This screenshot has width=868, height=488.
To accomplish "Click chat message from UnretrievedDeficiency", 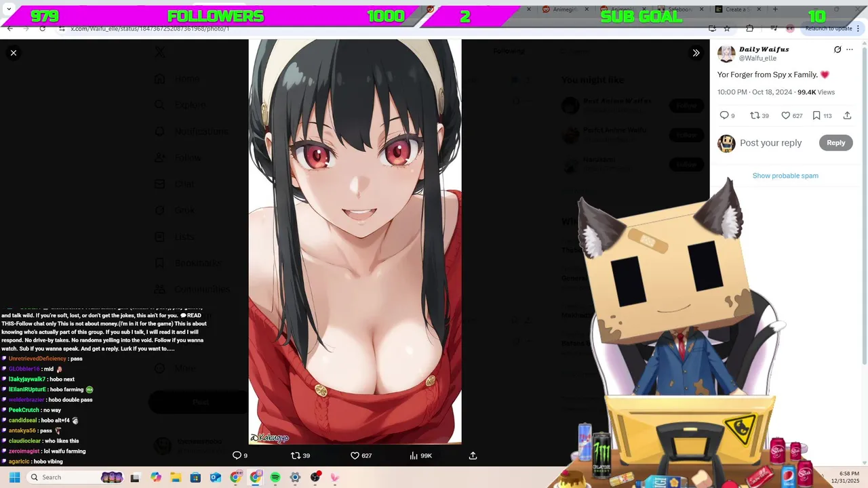I will point(45,359).
